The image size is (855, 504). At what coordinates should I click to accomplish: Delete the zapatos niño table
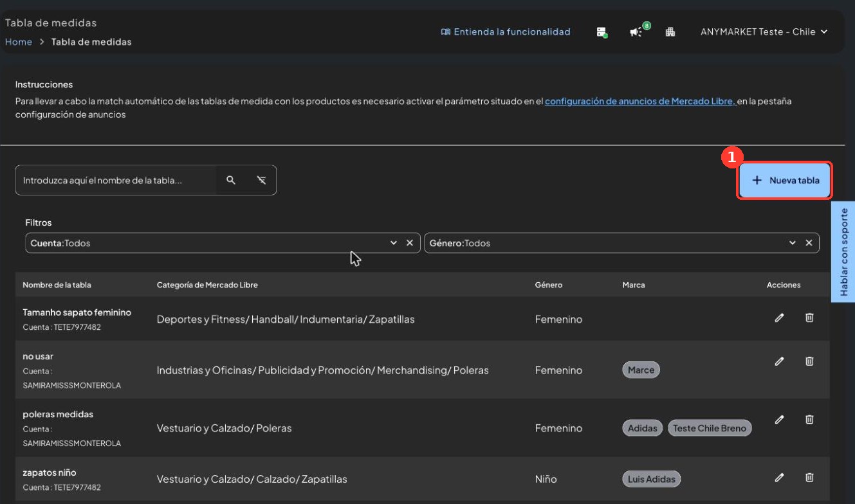[809, 477]
